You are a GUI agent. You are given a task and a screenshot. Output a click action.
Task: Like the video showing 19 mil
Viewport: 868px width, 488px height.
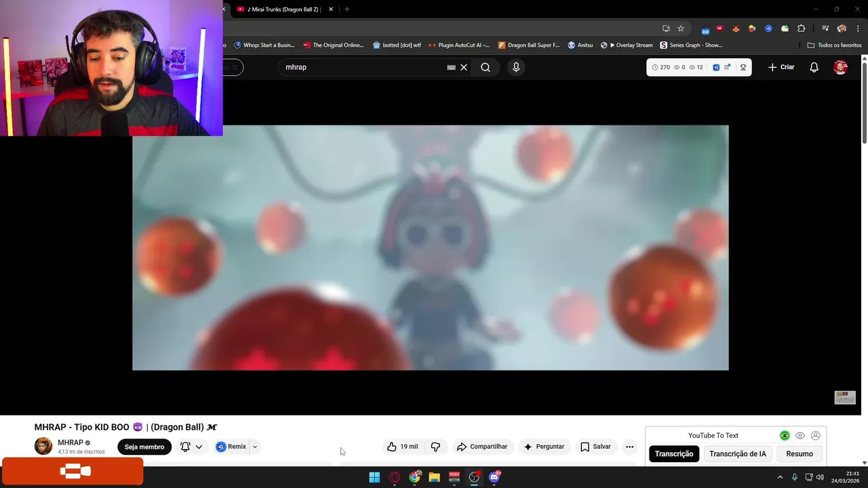[x=403, y=447]
